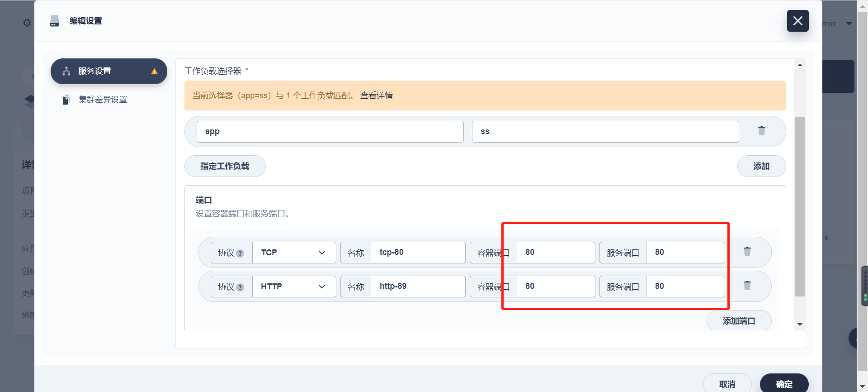Focus the selector key field containing app

pyautogui.click(x=330, y=131)
